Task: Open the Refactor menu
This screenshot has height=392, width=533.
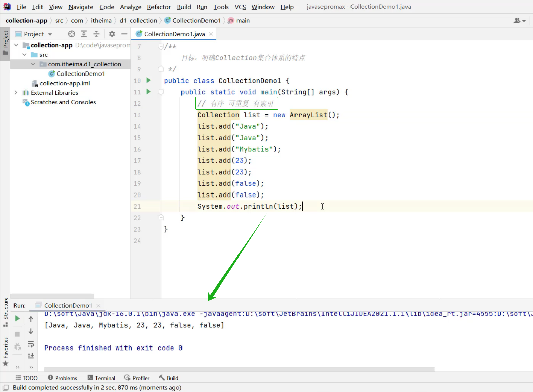Action: (x=159, y=7)
